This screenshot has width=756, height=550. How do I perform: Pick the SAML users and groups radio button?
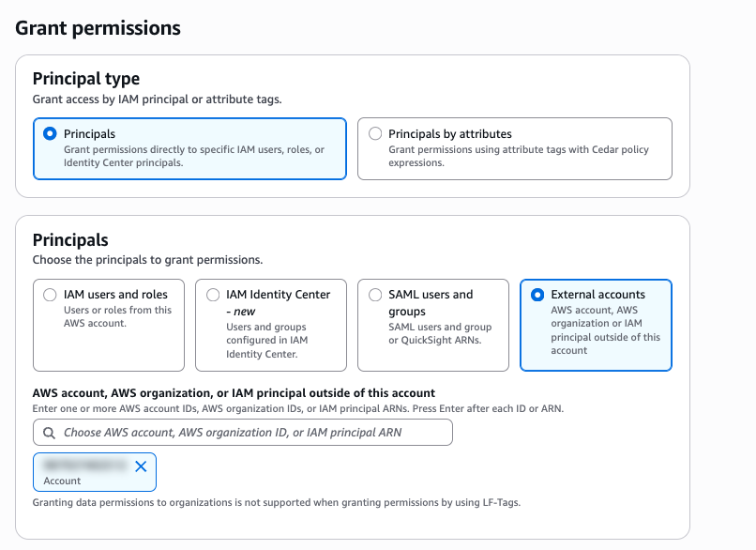click(x=375, y=295)
